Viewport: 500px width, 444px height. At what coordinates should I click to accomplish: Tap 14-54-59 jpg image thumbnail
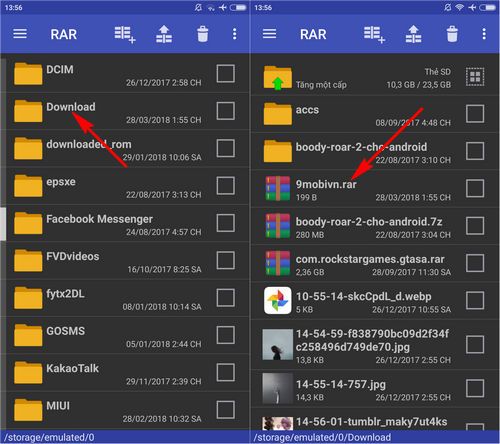tap(277, 344)
